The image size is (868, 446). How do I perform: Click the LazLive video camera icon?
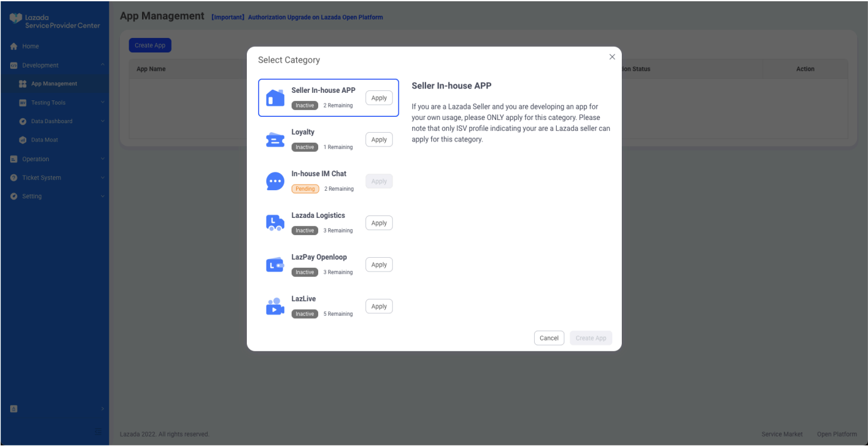click(x=275, y=306)
